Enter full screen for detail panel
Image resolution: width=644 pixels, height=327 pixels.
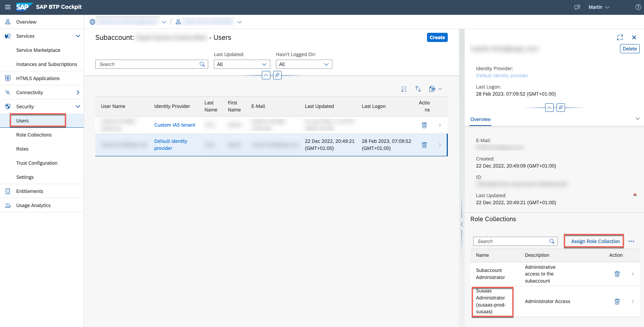tap(620, 37)
